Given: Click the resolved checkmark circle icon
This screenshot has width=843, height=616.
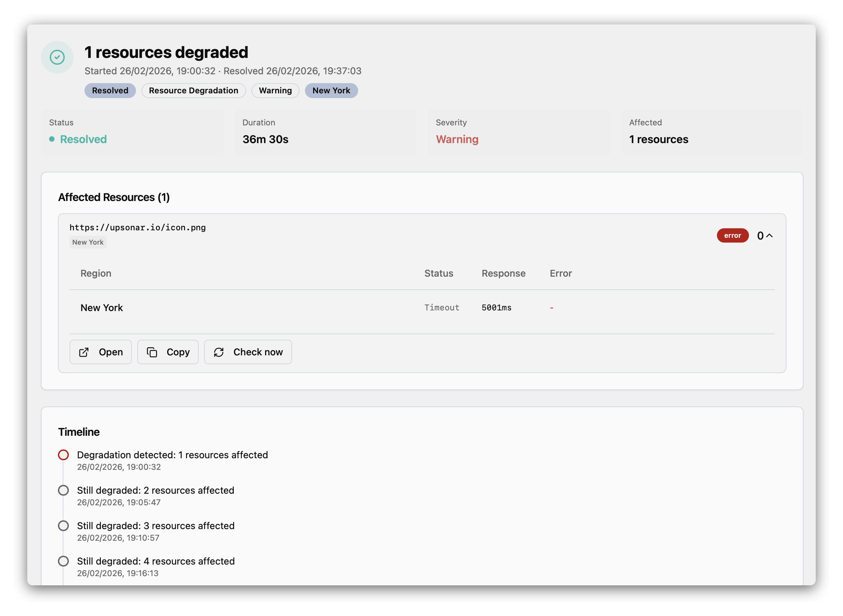Looking at the screenshot, I should 57,57.
